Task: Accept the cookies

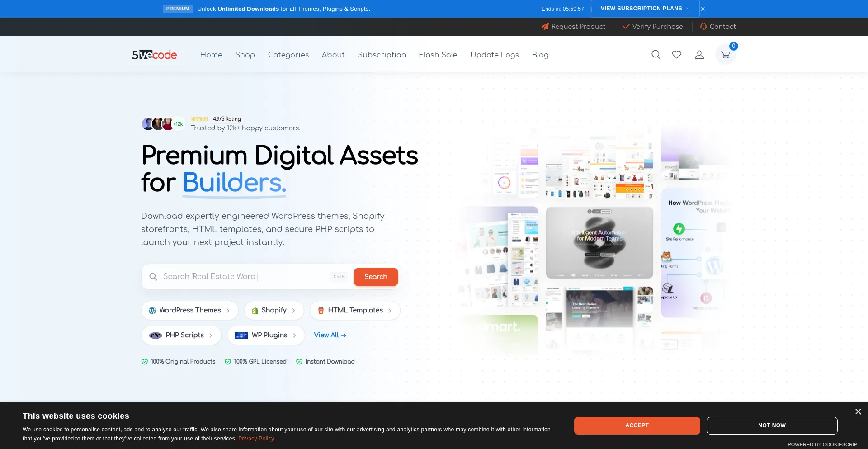Action: pos(637,425)
